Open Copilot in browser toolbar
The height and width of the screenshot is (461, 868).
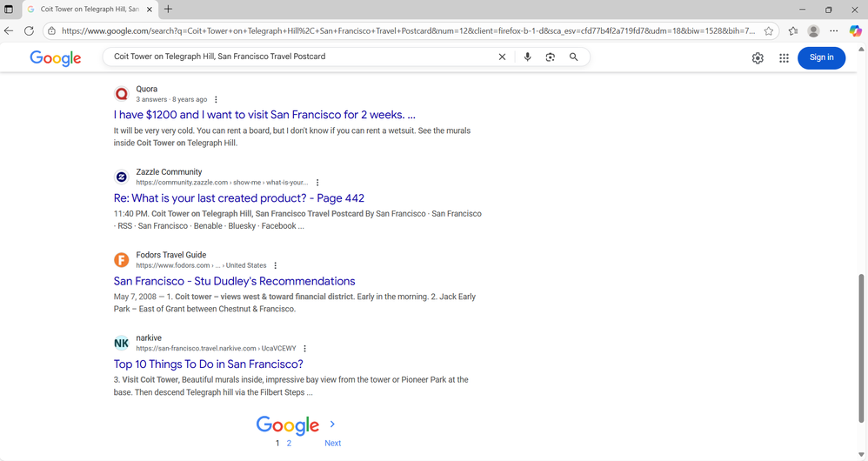tap(855, 30)
